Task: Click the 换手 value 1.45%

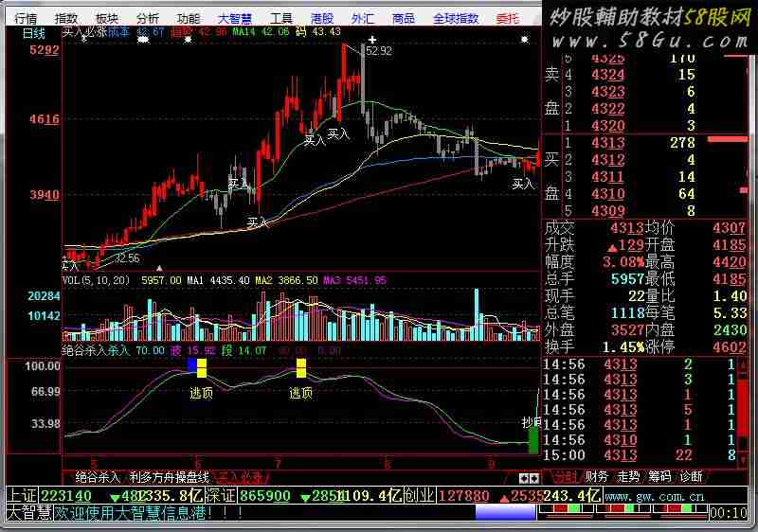Action: (623, 347)
